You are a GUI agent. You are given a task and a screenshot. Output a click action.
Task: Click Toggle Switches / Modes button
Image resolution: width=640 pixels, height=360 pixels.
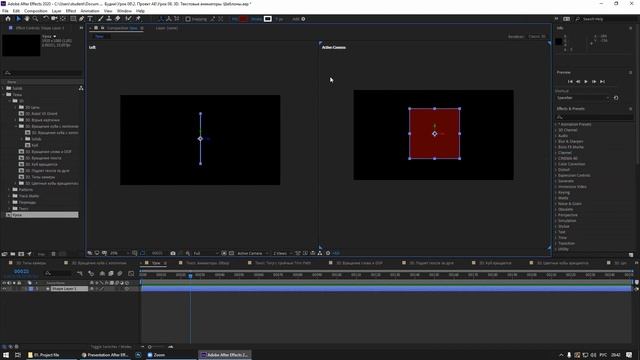(x=111, y=347)
